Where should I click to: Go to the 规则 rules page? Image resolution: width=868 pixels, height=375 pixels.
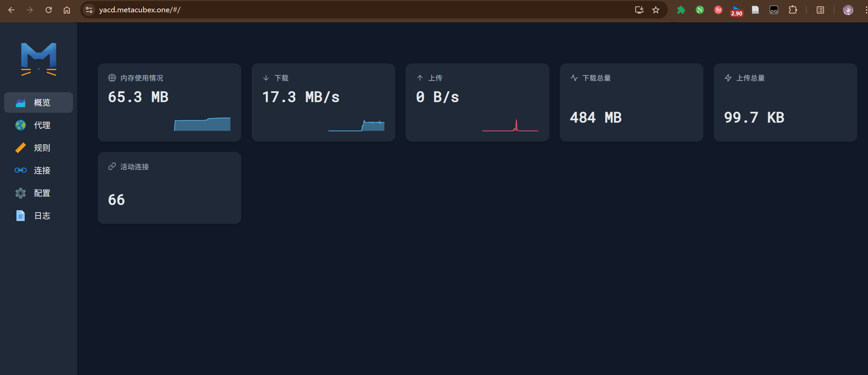[38, 148]
